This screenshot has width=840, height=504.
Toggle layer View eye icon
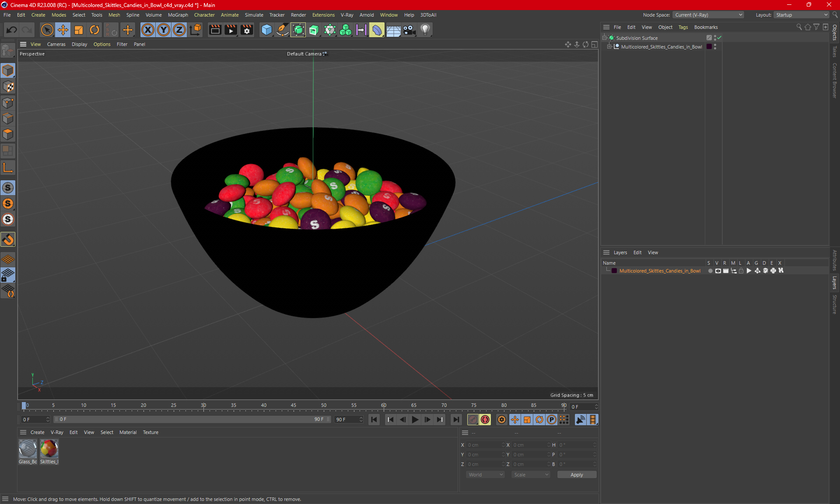pos(718,271)
